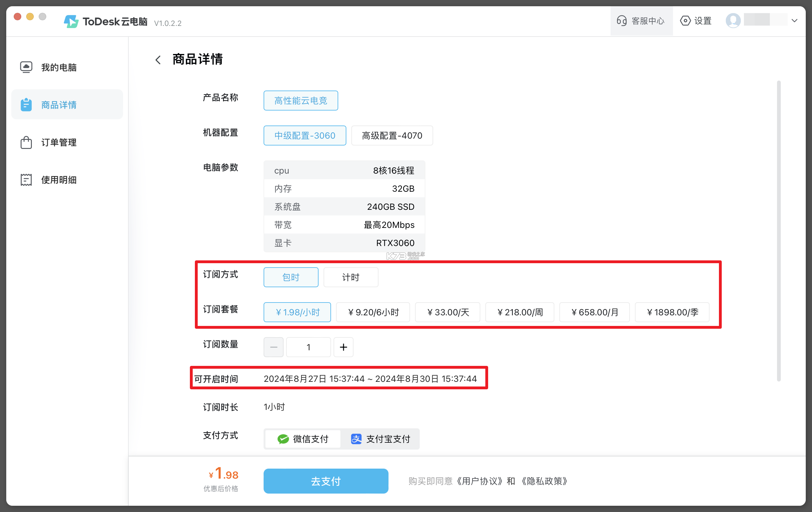The image size is (812, 512).
Task: Click the 订单管理 bag icon
Action: coord(26,142)
